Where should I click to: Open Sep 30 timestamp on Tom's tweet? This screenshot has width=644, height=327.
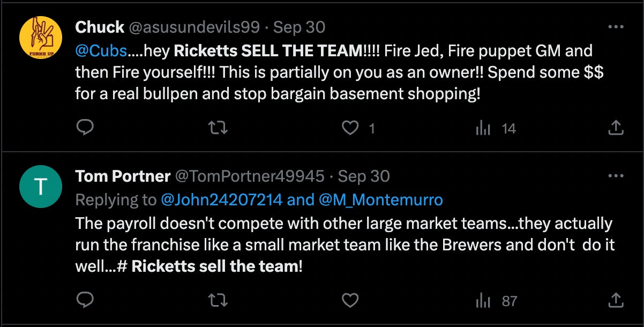tap(364, 176)
